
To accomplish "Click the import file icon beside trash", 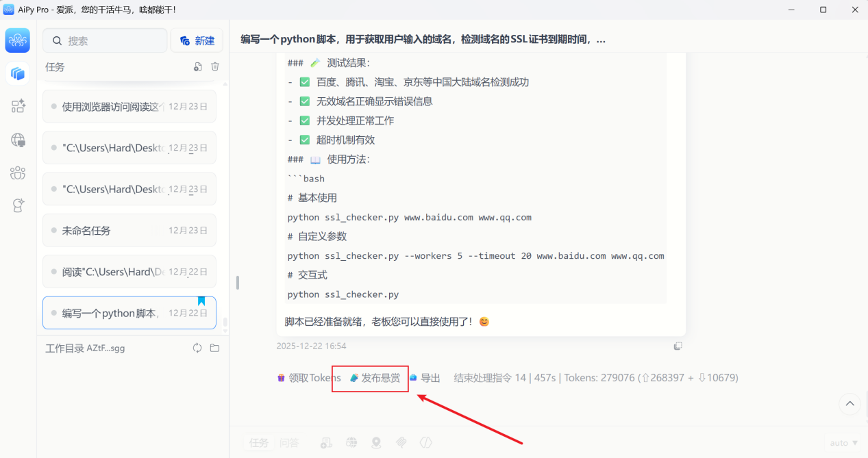I will 197,66.
